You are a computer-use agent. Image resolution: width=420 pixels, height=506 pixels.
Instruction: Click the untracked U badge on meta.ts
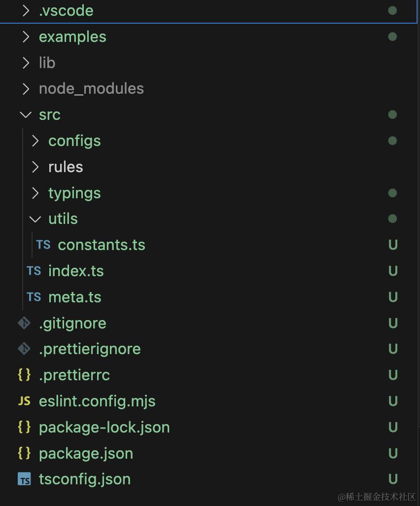393,297
